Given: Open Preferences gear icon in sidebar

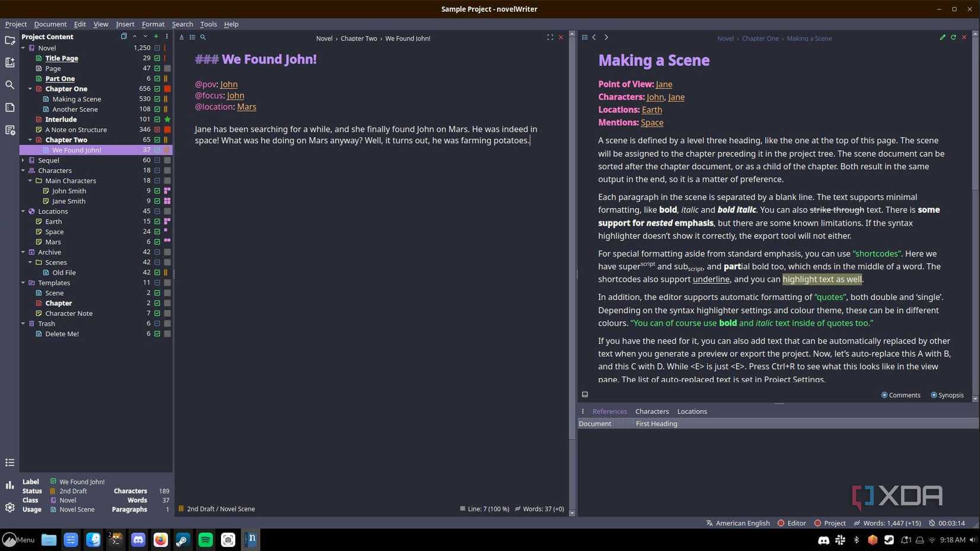Looking at the screenshot, I should click(10, 507).
